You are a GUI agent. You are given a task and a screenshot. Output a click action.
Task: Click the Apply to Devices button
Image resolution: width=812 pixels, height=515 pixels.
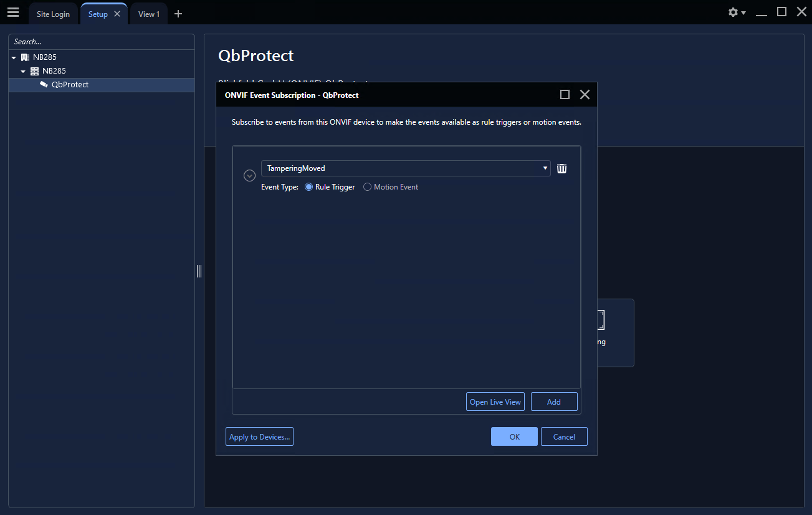(x=259, y=437)
